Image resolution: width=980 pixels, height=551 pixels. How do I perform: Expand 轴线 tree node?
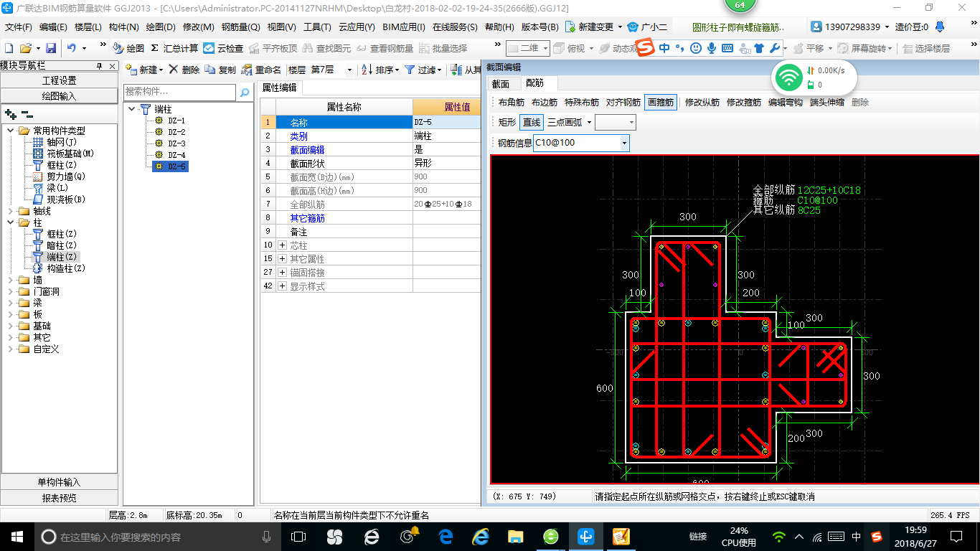11,212
